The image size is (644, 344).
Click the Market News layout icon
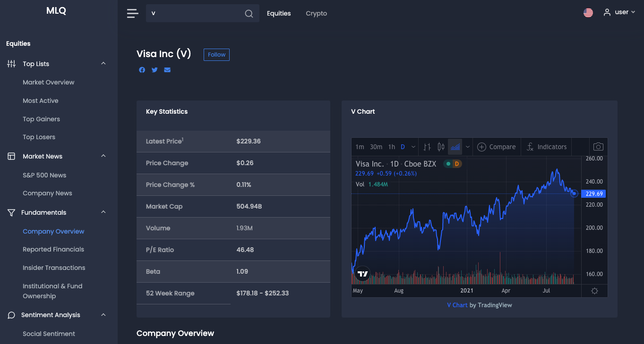tap(11, 156)
